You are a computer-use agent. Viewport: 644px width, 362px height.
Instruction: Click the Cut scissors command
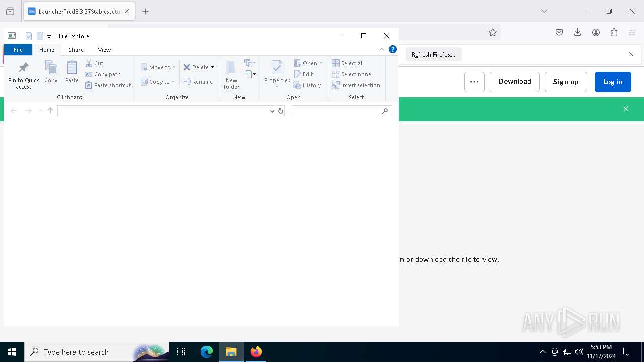pyautogui.click(x=94, y=63)
